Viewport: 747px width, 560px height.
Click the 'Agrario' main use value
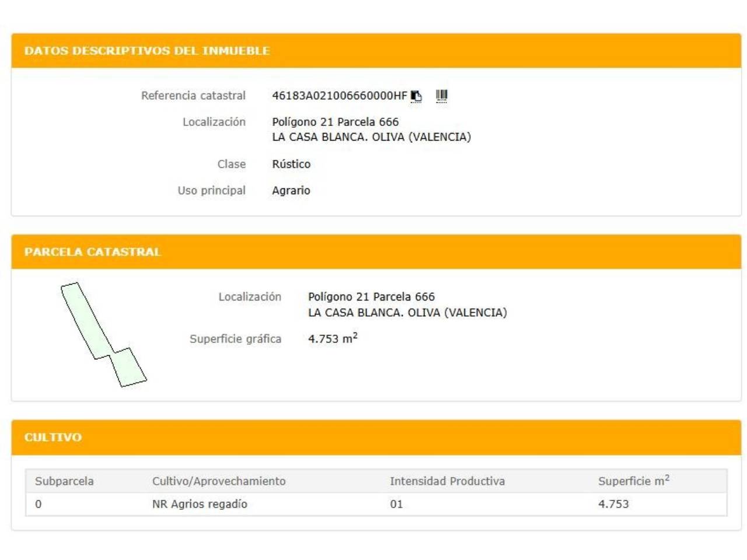pos(291,191)
